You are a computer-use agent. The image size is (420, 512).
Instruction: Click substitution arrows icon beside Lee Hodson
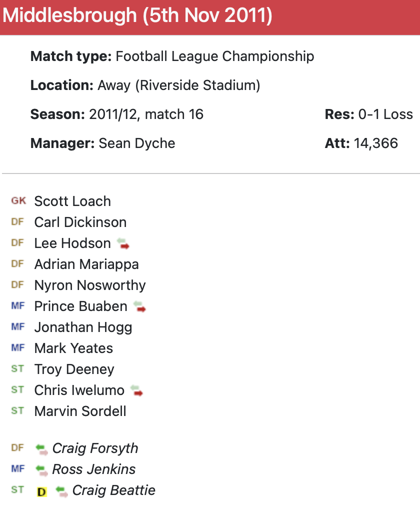click(123, 243)
